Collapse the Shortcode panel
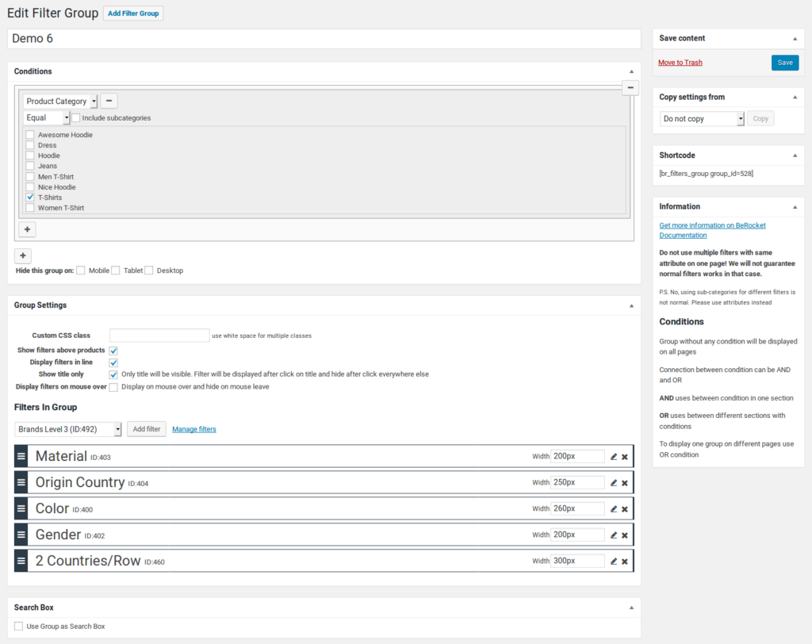 coord(795,155)
